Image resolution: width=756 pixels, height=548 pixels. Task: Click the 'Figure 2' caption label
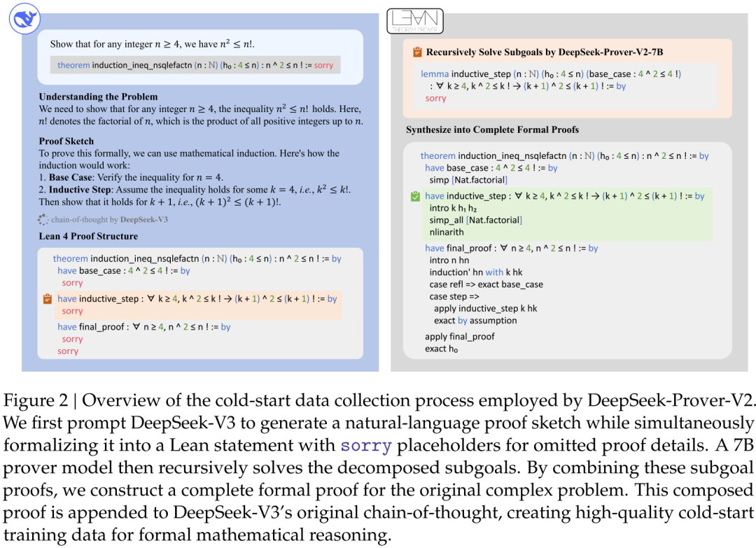click(x=36, y=400)
